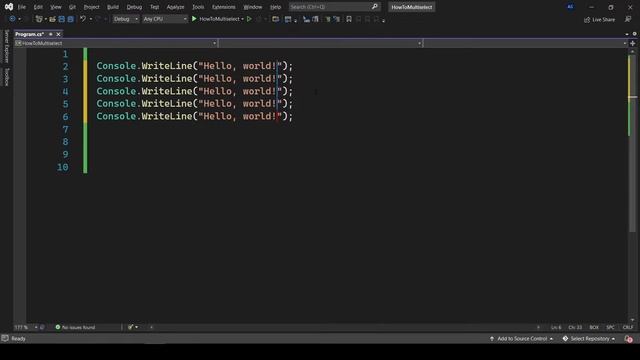Image resolution: width=640 pixels, height=360 pixels.
Task: Click line number 10 in the gutter
Action: tap(63, 167)
